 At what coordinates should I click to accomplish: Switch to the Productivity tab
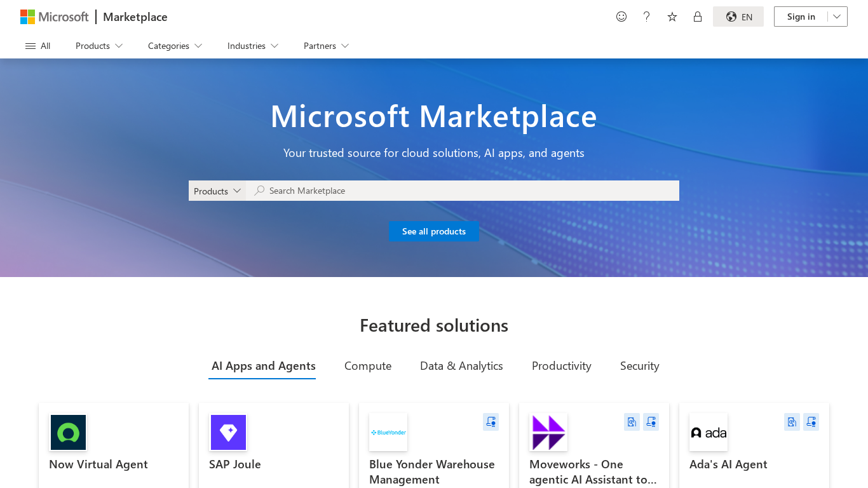[x=562, y=366]
